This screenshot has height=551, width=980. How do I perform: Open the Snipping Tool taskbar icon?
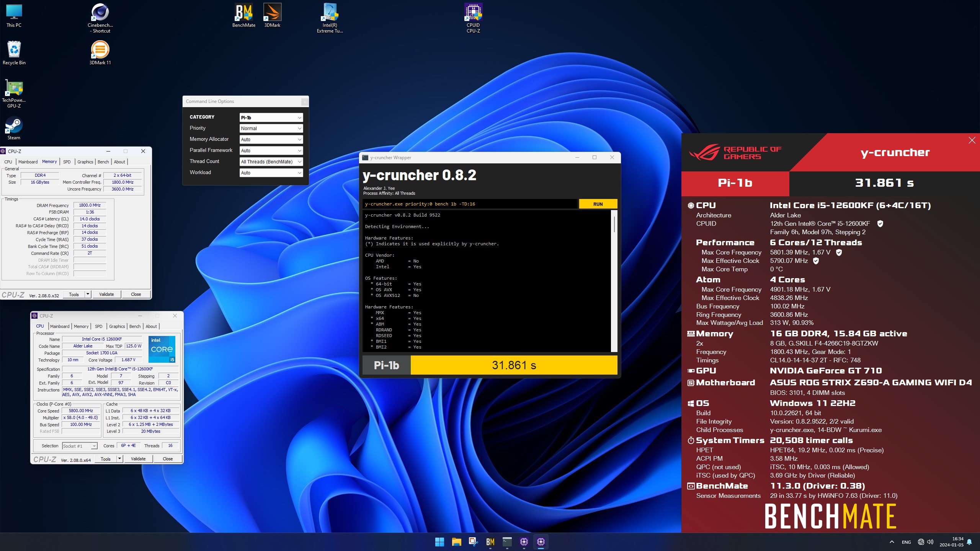pyautogui.click(x=473, y=542)
